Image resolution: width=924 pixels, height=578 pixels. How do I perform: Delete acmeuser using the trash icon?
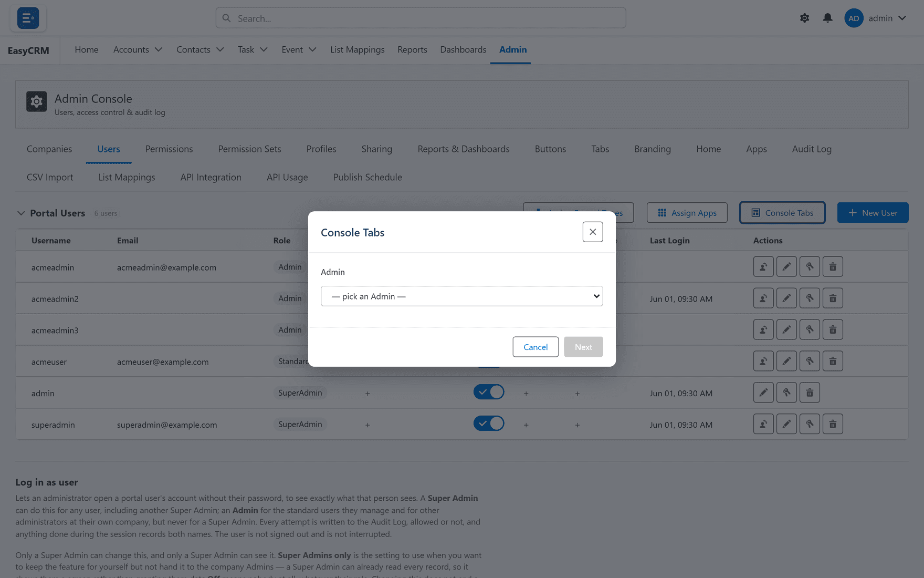click(x=833, y=361)
